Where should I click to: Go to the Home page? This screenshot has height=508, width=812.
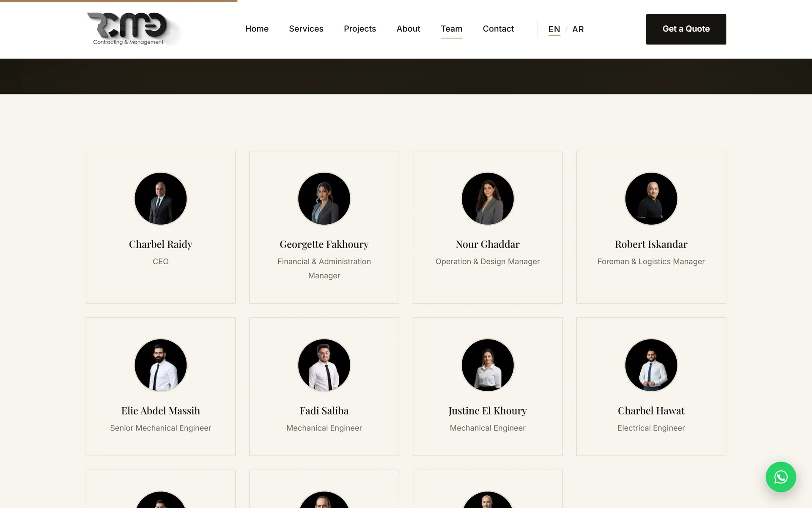point(257,29)
